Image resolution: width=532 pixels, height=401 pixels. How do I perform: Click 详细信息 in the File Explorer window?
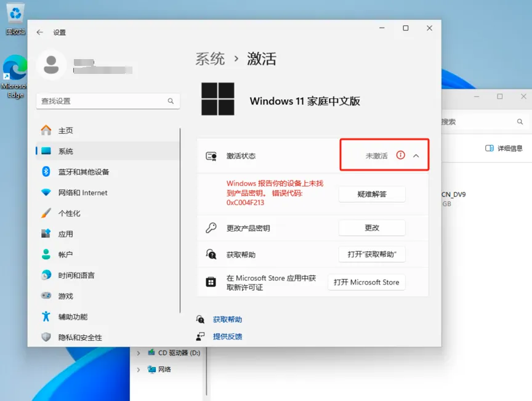tap(504, 148)
